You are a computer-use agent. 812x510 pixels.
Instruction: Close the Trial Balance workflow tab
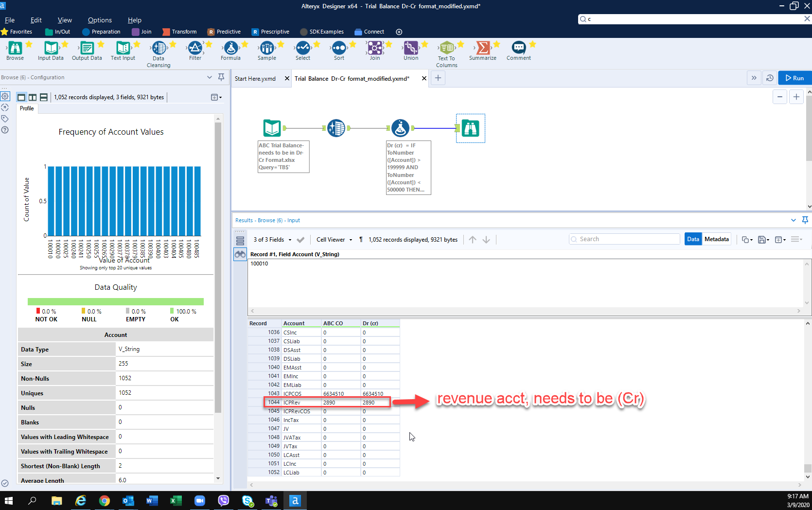click(x=424, y=78)
